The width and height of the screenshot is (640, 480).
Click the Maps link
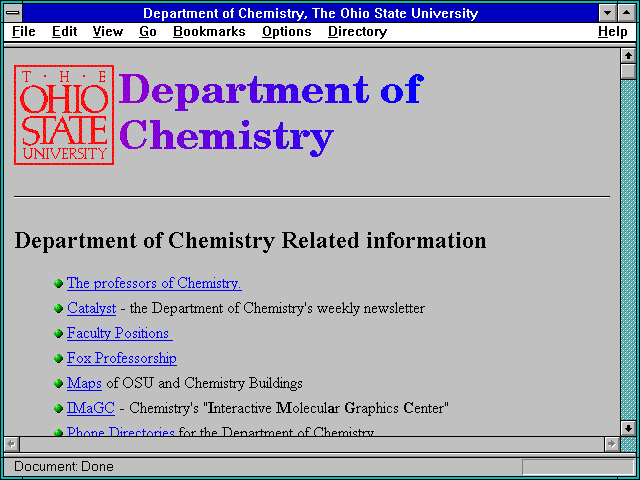84,383
